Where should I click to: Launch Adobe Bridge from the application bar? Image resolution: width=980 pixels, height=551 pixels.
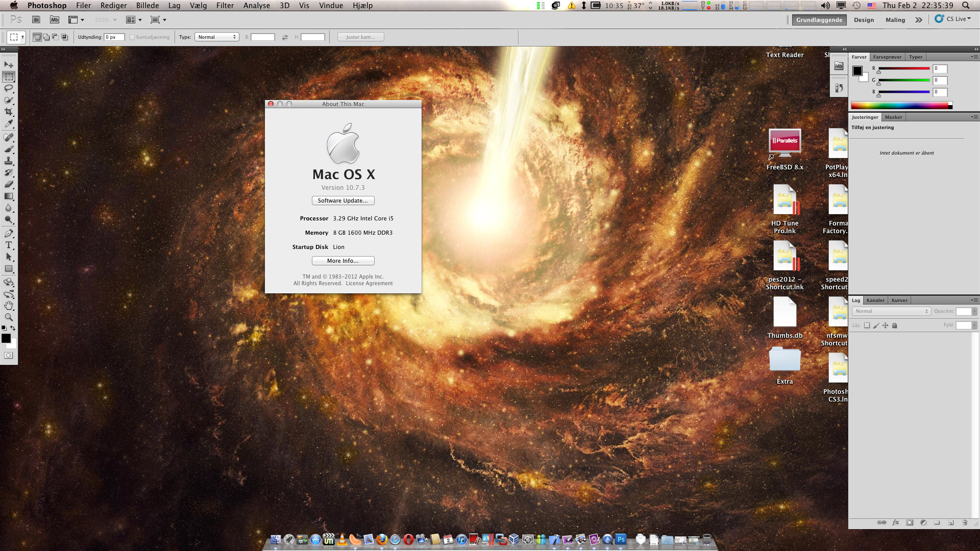tap(36, 20)
